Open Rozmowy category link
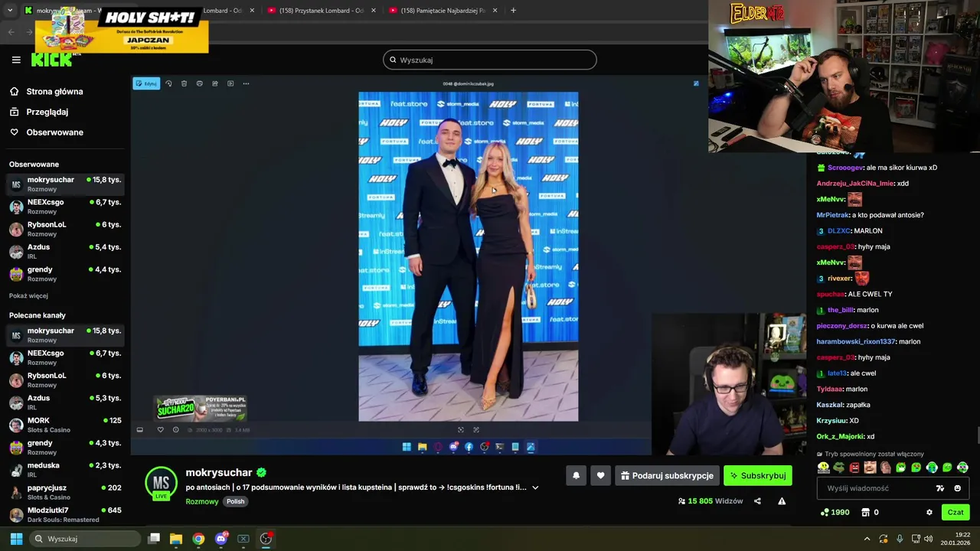This screenshot has height=551, width=980. tap(202, 502)
